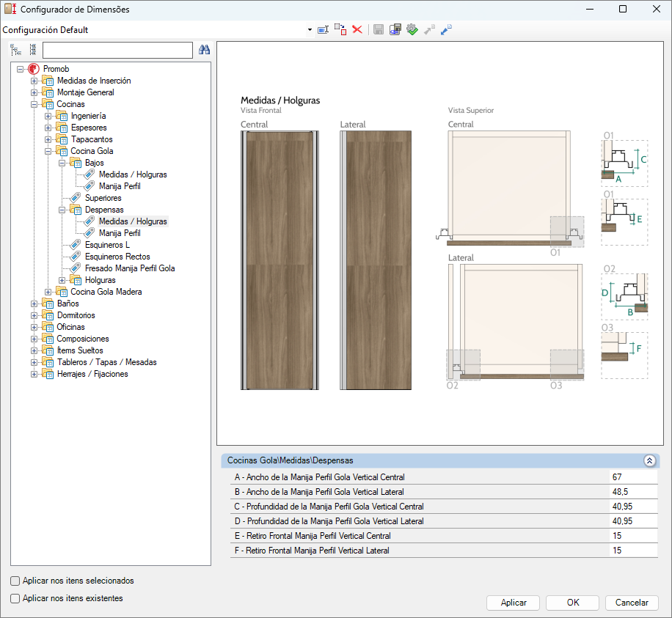Click the blue import arrow icon

click(x=446, y=29)
